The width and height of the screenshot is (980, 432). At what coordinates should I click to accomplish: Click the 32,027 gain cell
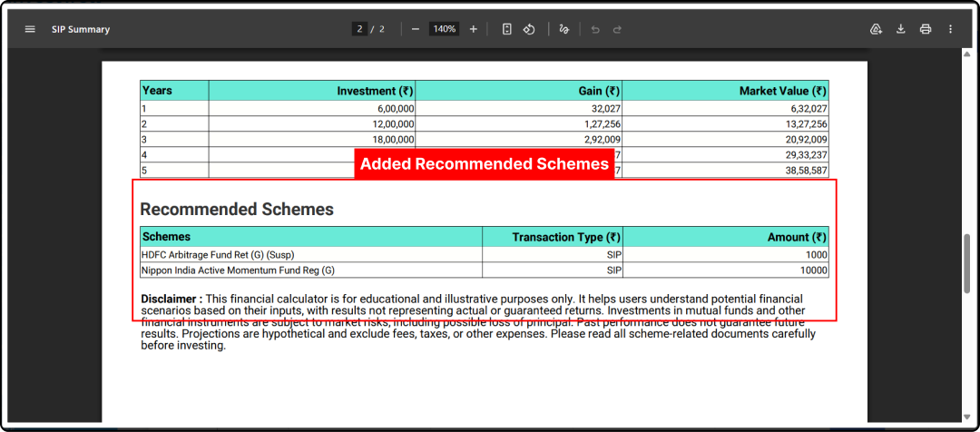click(x=519, y=108)
